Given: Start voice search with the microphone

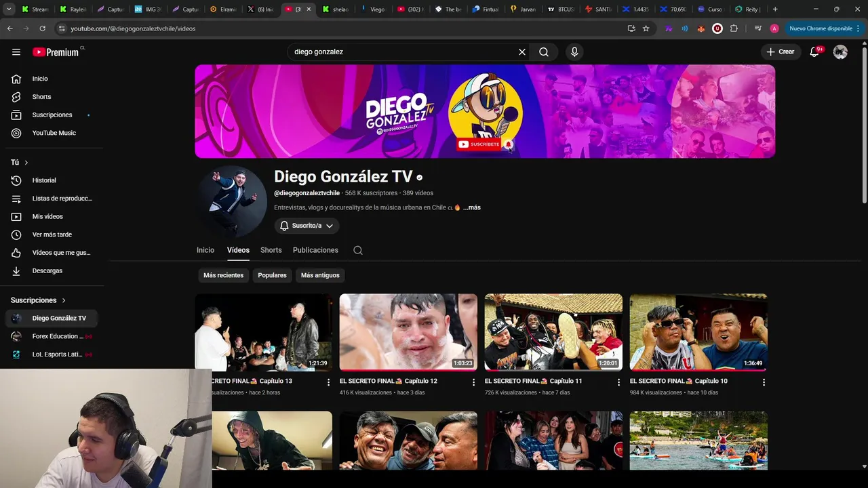Looking at the screenshot, I should pyautogui.click(x=574, y=52).
